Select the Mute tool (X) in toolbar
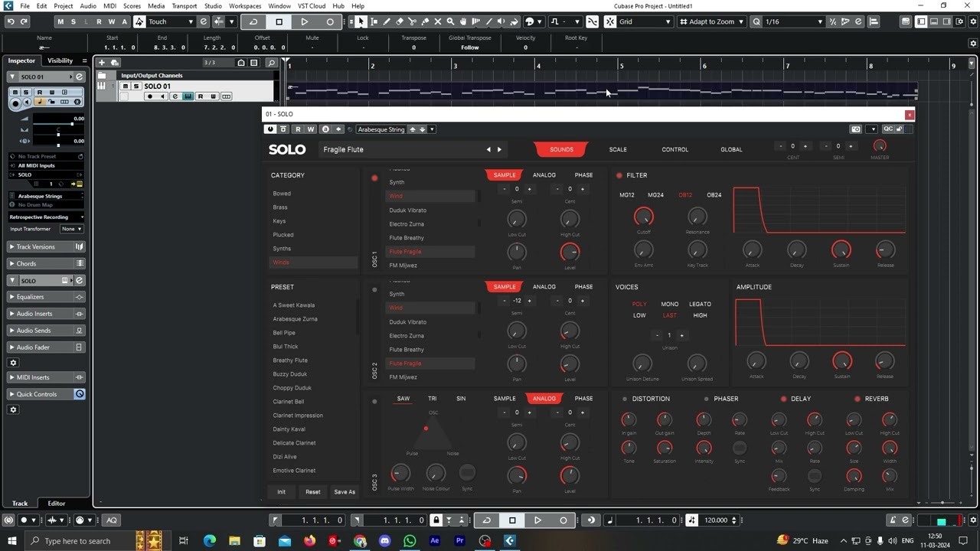 coord(438,21)
